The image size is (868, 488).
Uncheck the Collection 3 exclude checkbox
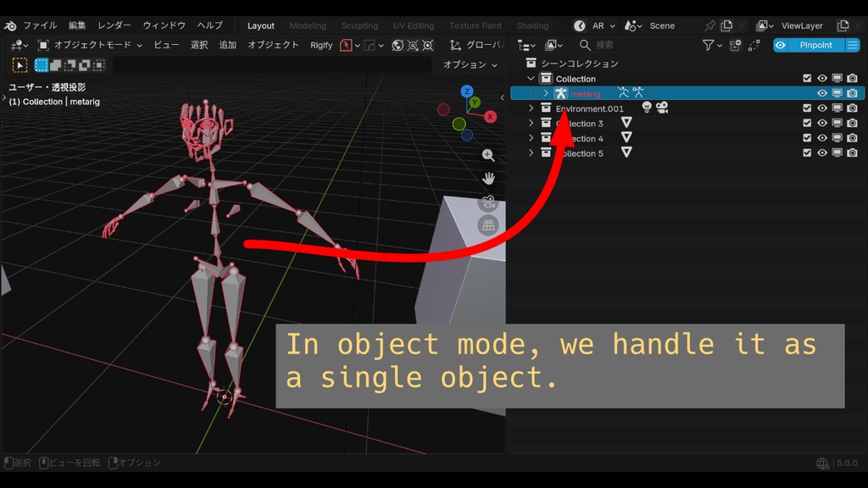pyautogui.click(x=807, y=124)
